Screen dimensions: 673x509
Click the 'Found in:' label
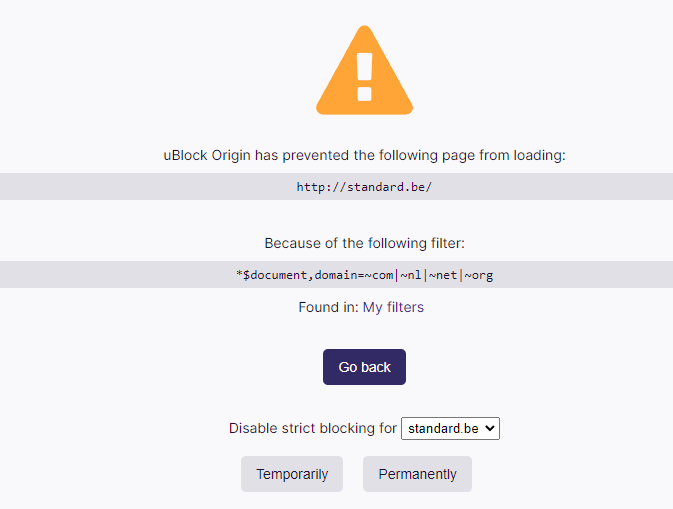[x=327, y=307]
